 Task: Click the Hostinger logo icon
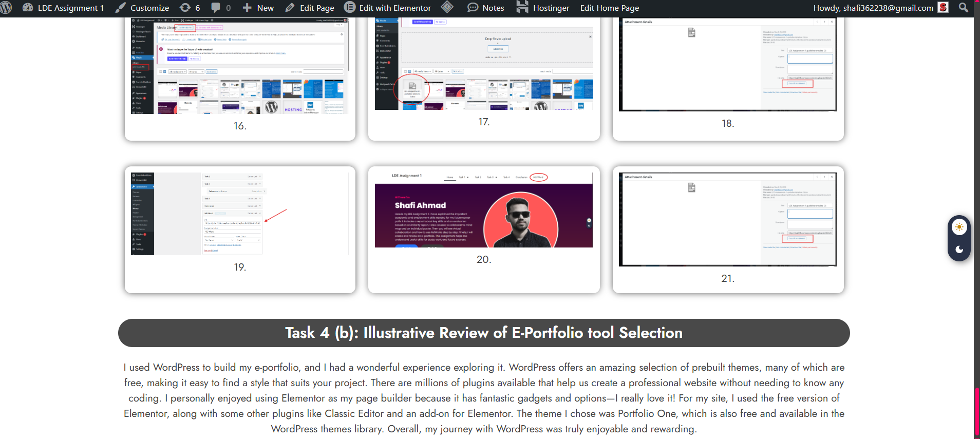[522, 8]
